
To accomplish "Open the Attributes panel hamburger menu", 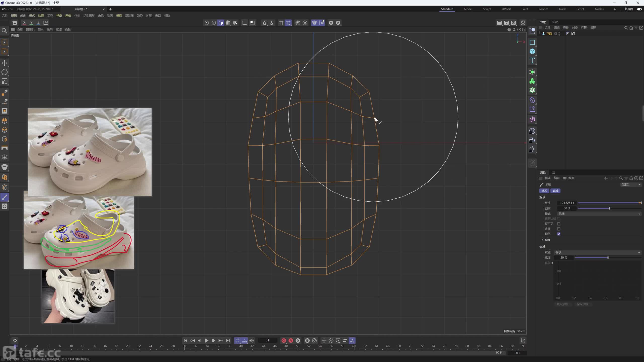I will pos(540,178).
